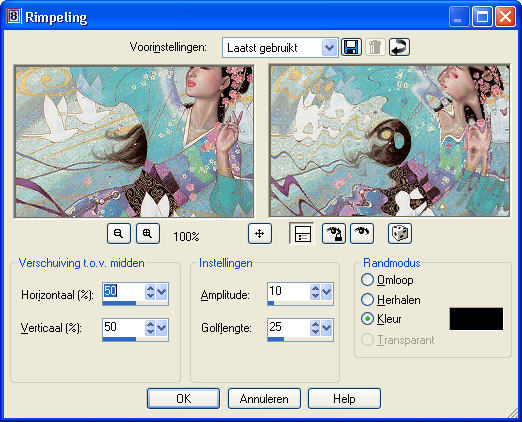Click the black border color swatch
The width and height of the screenshot is (522, 422).
pos(476,319)
